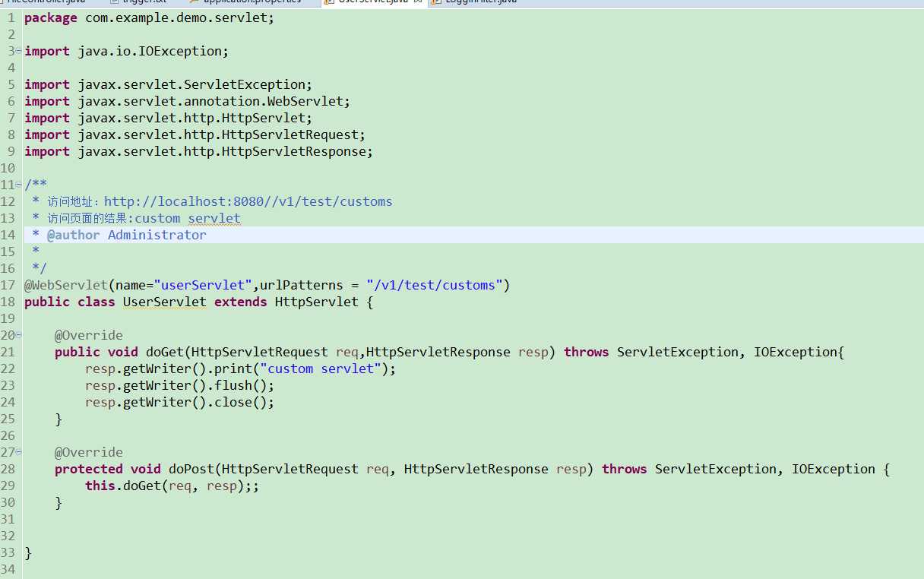This screenshot has height=579, width=924.
Task: Place cursor on java.io.IOException import
Action: (153, 51)
